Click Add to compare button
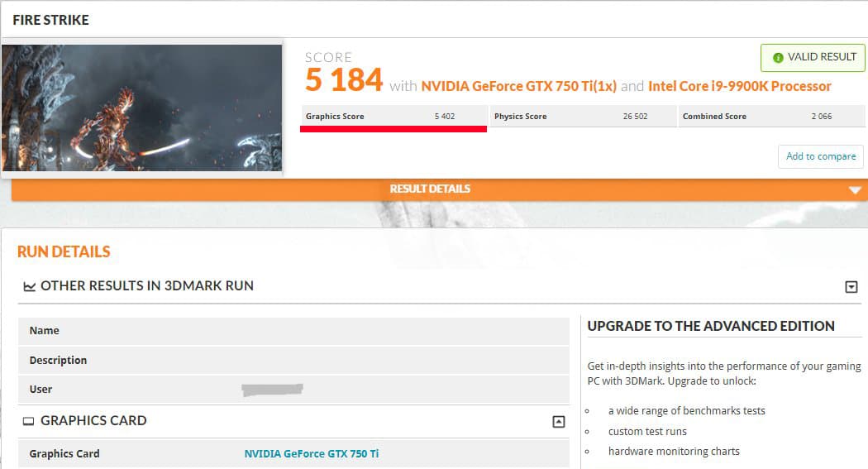 click(x=820, y=156)
